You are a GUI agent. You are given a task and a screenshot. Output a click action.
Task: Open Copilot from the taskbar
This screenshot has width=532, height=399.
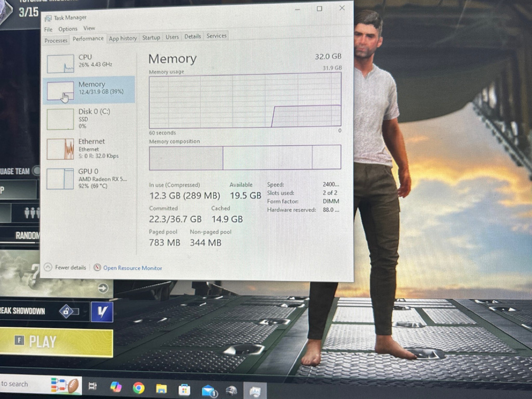[116, 387]
